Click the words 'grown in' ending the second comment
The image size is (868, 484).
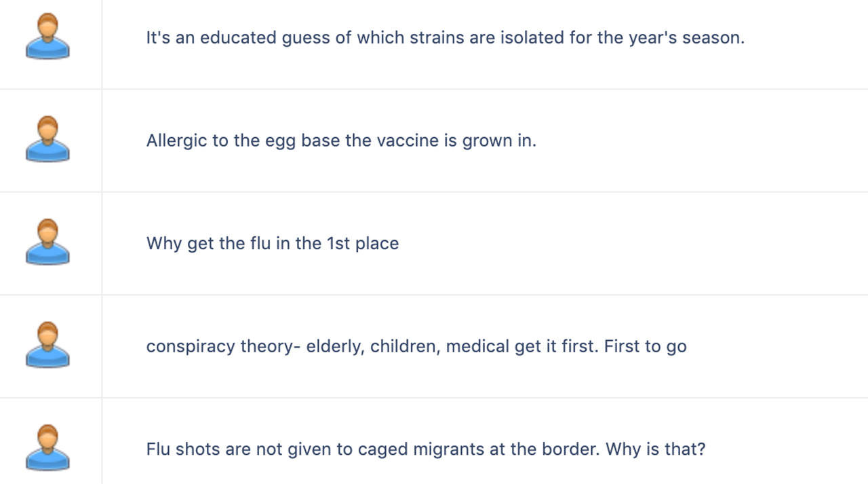(x=499, y=141)
